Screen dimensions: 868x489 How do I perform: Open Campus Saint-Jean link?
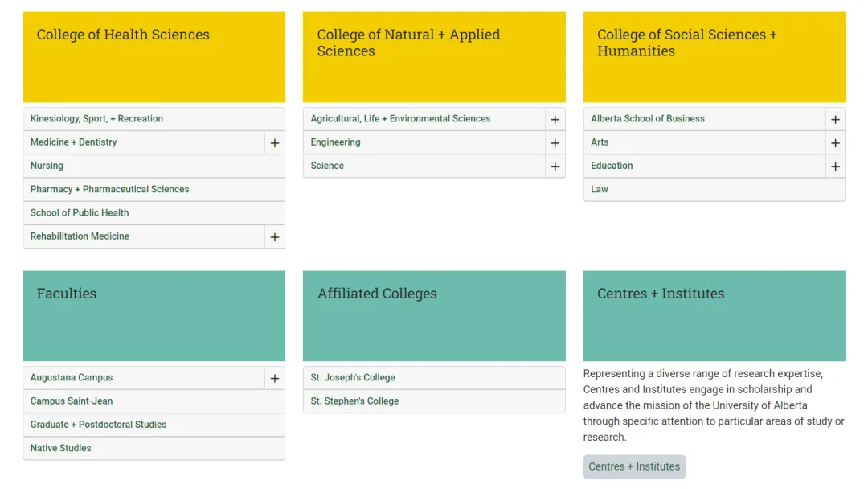(72, 401)
